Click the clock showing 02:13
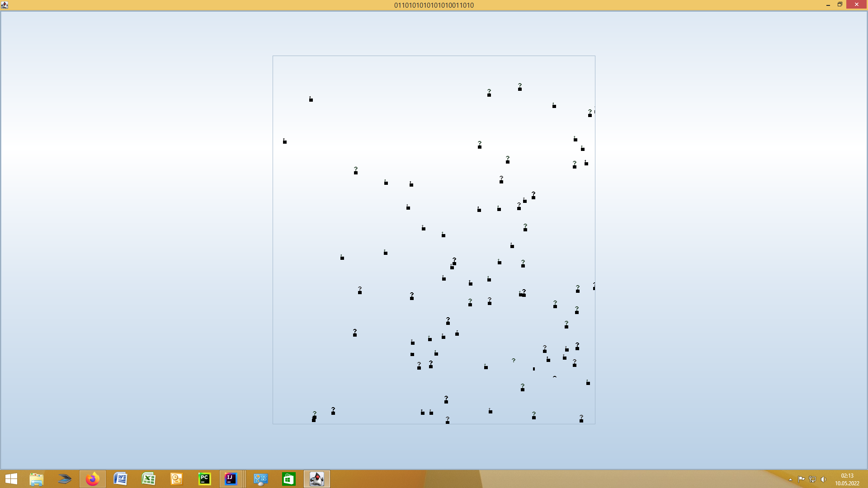 (847, 479)
